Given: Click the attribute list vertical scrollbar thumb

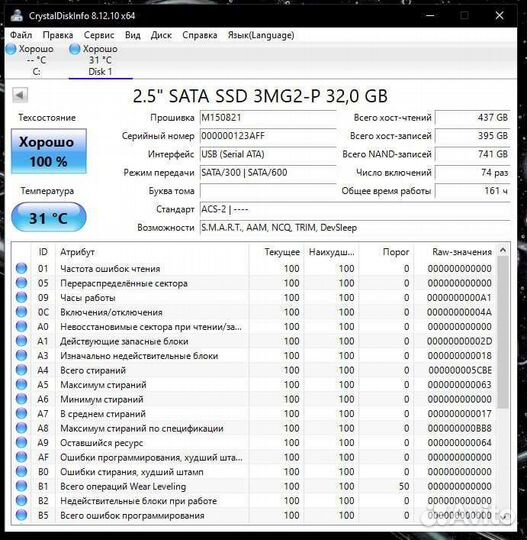Looking at the screenshot, I should tap(503, 332).
